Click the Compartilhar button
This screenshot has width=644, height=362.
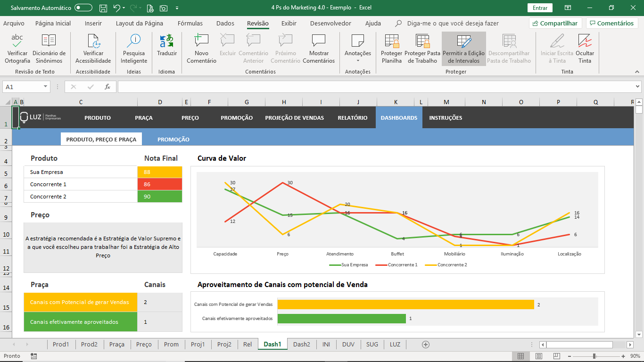pyautogui.click(x=554, y=23)
